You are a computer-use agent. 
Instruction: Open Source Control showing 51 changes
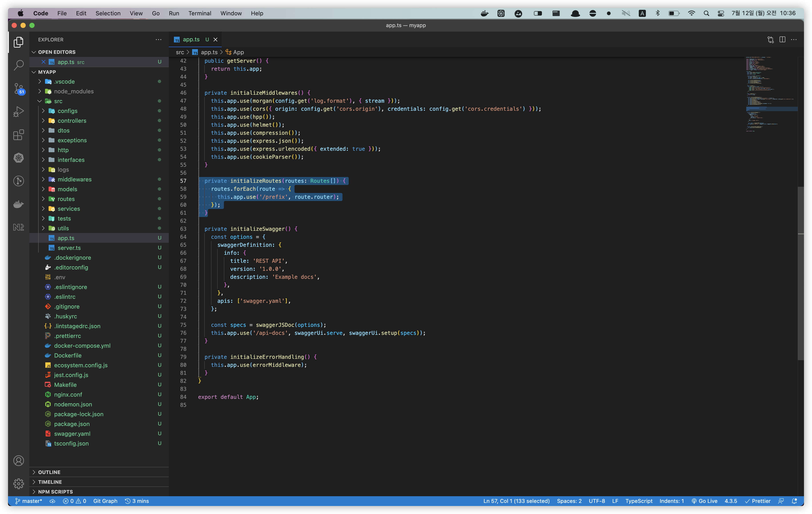(19, 89)
